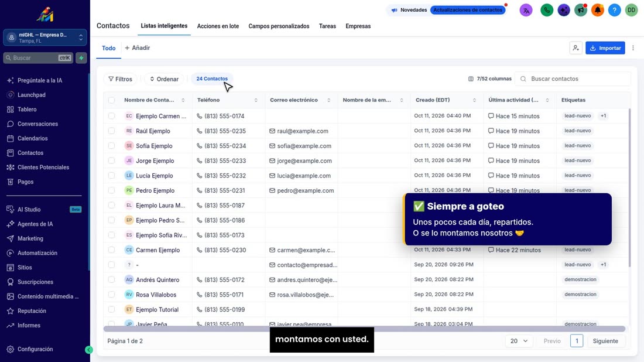
Task: Go to the Siguiente page
Action: click(x=605, y=341)
